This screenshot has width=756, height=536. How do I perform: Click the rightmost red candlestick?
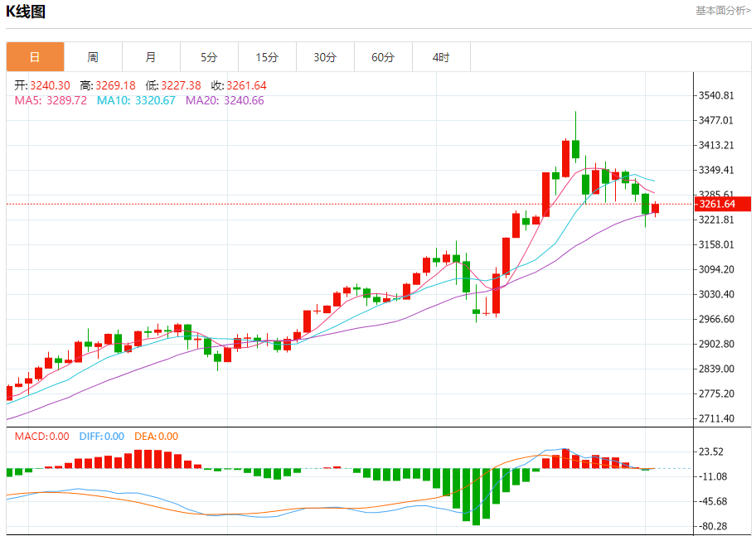point(656,209)
